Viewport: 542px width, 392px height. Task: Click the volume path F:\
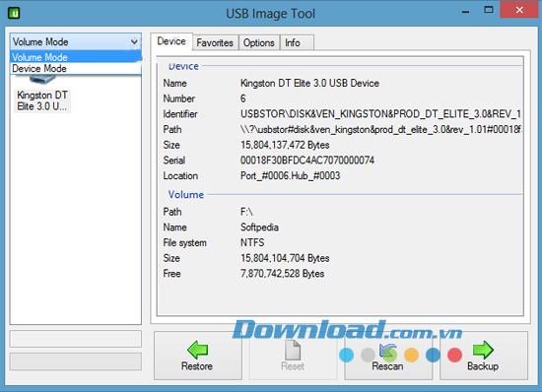click(246, 212)
